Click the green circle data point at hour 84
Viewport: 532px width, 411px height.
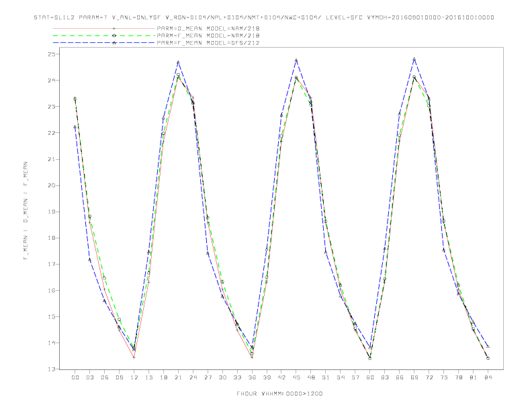488,359
